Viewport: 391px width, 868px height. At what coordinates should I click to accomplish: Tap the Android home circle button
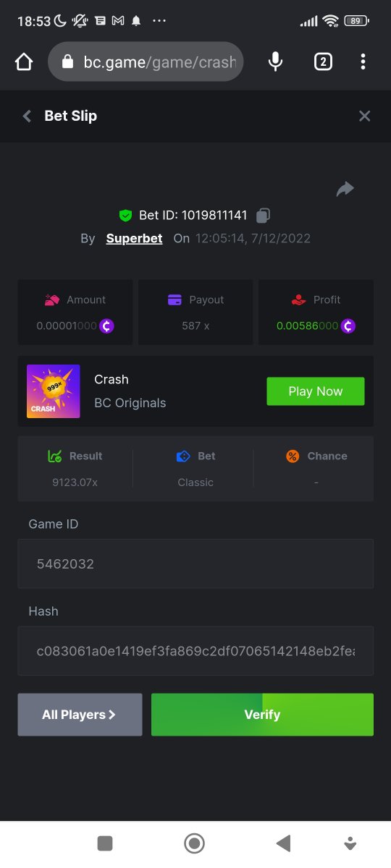coord(194,843)
